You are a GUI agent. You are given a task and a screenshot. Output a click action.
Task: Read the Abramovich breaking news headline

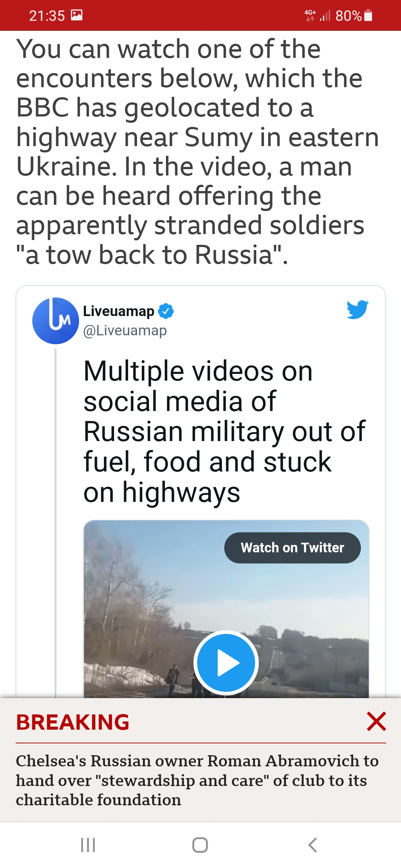(x=197, y=780)
